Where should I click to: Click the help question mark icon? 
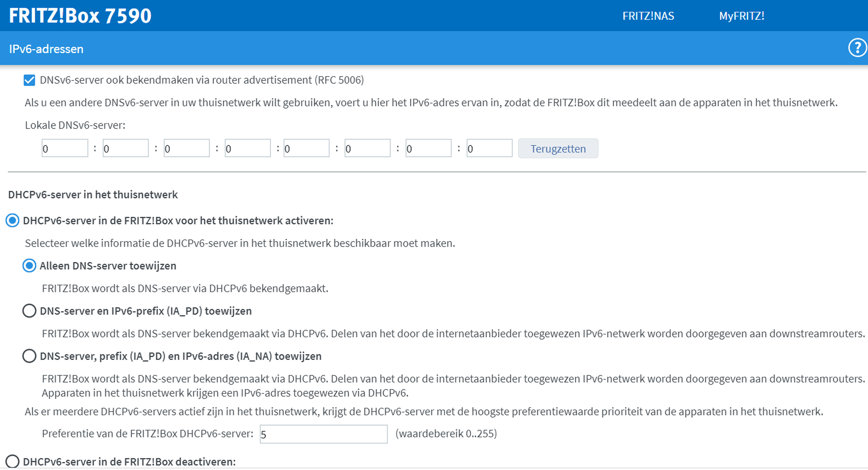click(x=857, y=48)
